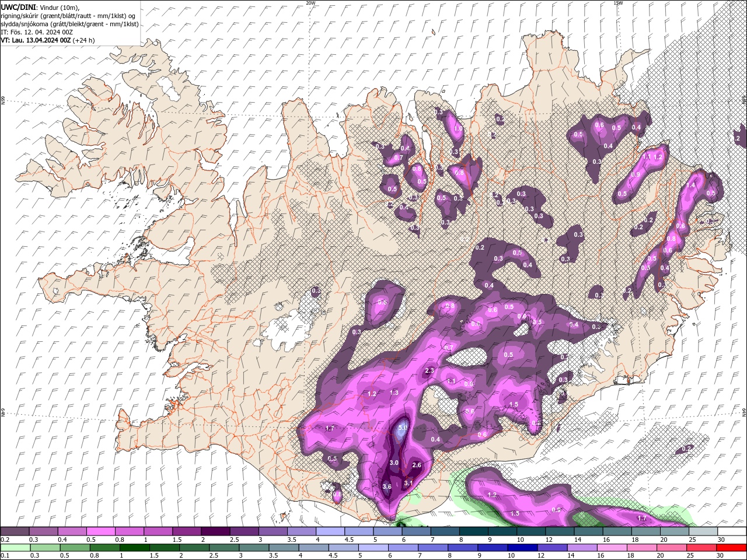Click the "IT: Fös. 12. 04. 2024 00Z" line
The width and height of the screenshot is (747, 560).
coord(36,32)
